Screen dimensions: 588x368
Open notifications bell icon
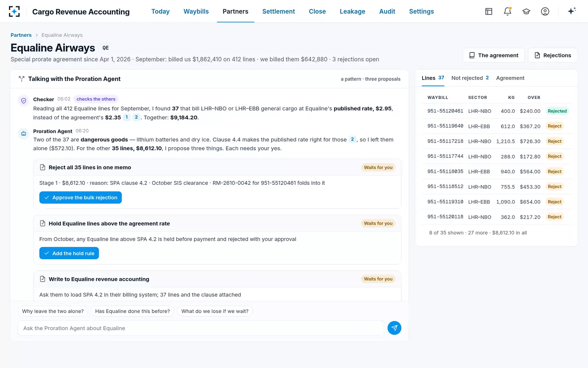(x=508, y=11)
